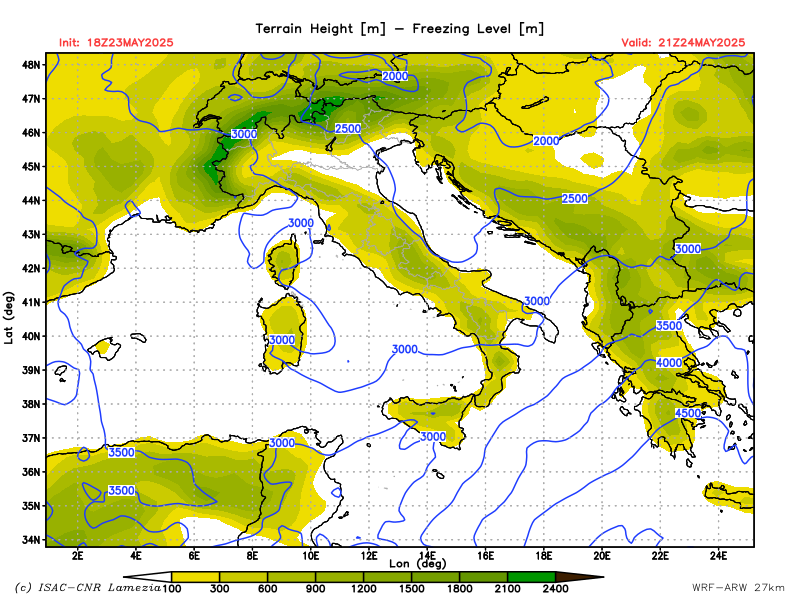Click the 45N latitude tick label
Screen dimensions: 800x600
32,166
